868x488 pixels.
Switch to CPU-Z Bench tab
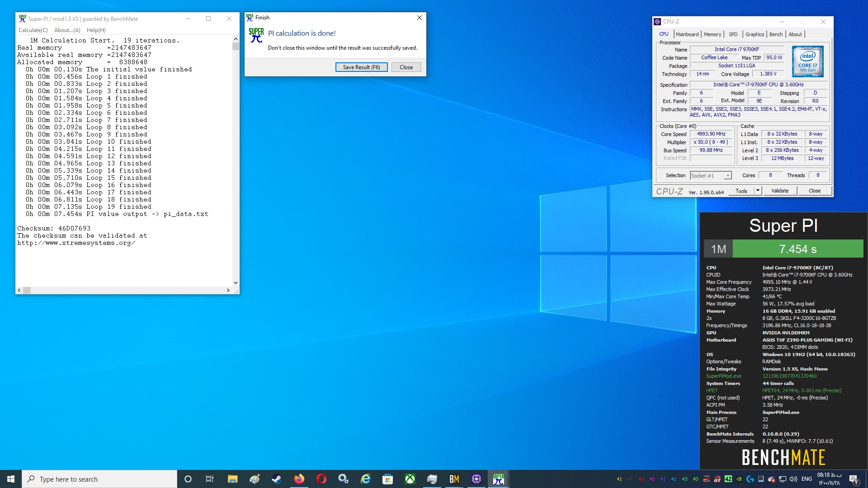point(776,34)
